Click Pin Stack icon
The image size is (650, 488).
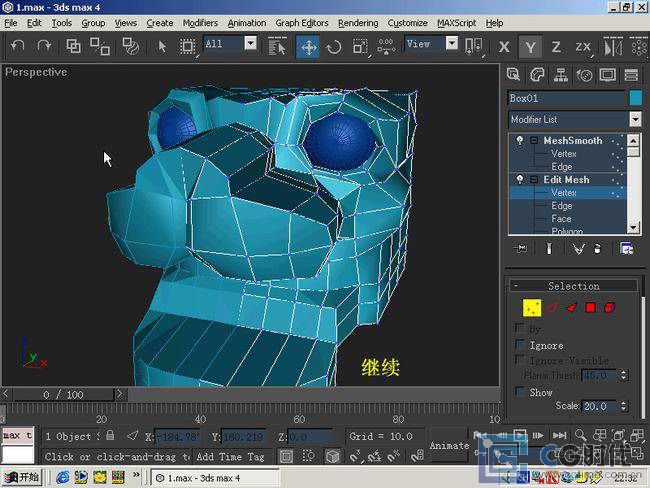[x=521, y=248]
